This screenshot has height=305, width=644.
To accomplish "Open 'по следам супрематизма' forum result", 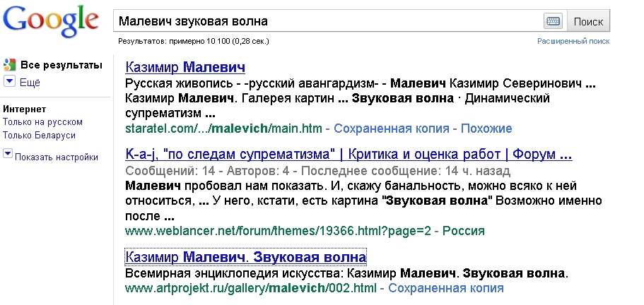I will click(x=348, y=155).
